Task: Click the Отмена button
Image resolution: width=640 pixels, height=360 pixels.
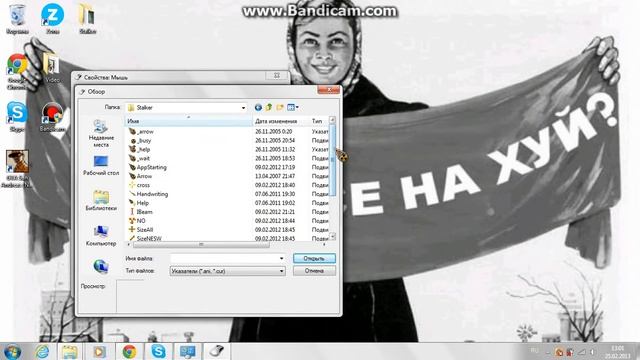Action: [x=314, y=271]
